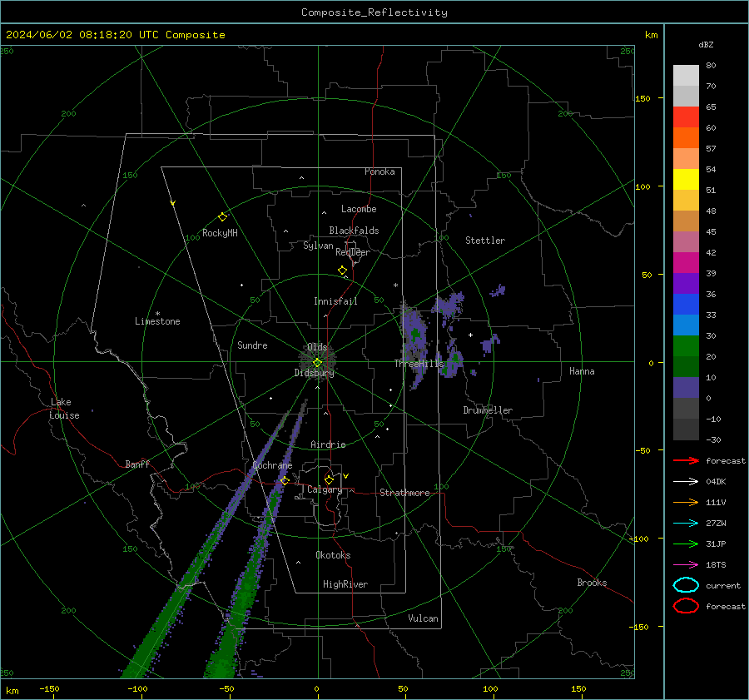749x700 pixels.
Task: Click the white star marker near Limestone
Action: [157, 314]
